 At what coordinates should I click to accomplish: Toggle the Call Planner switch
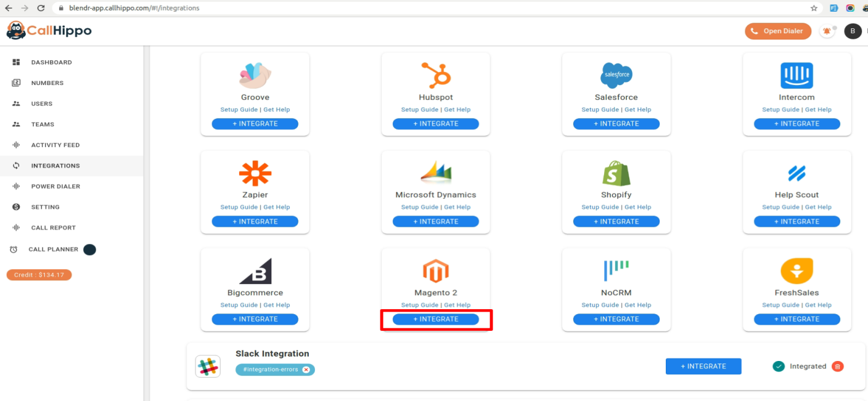[x=89, y=249]
